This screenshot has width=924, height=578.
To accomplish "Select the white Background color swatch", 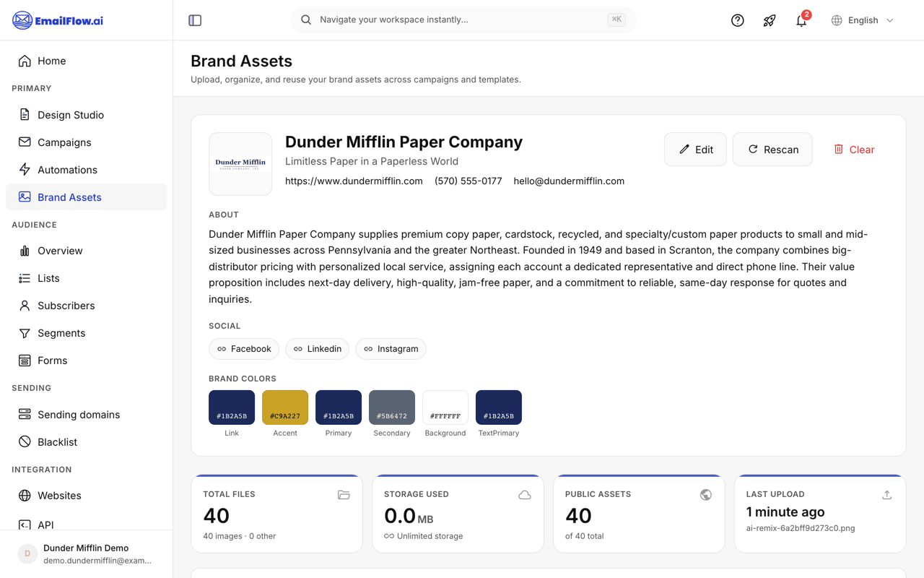I will 445,407.
